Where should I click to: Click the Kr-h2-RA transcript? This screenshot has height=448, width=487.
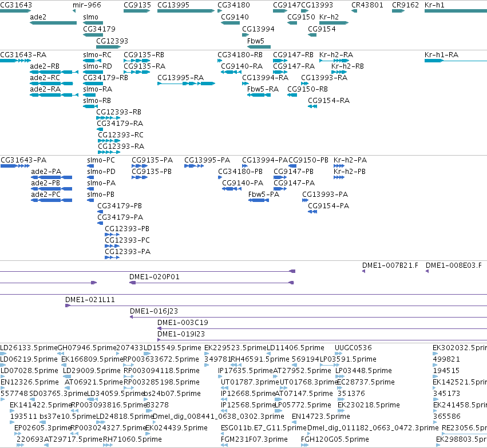tap(334, 61)
